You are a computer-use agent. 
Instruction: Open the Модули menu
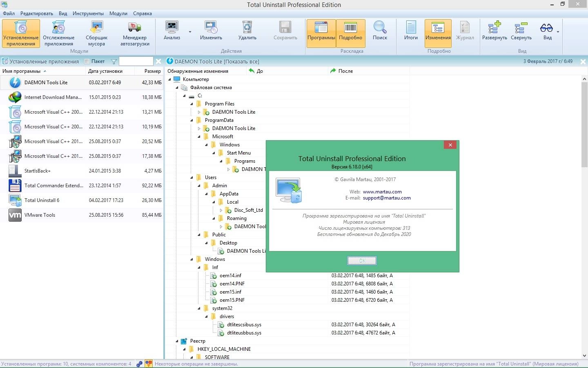click(x=118, y=13)
